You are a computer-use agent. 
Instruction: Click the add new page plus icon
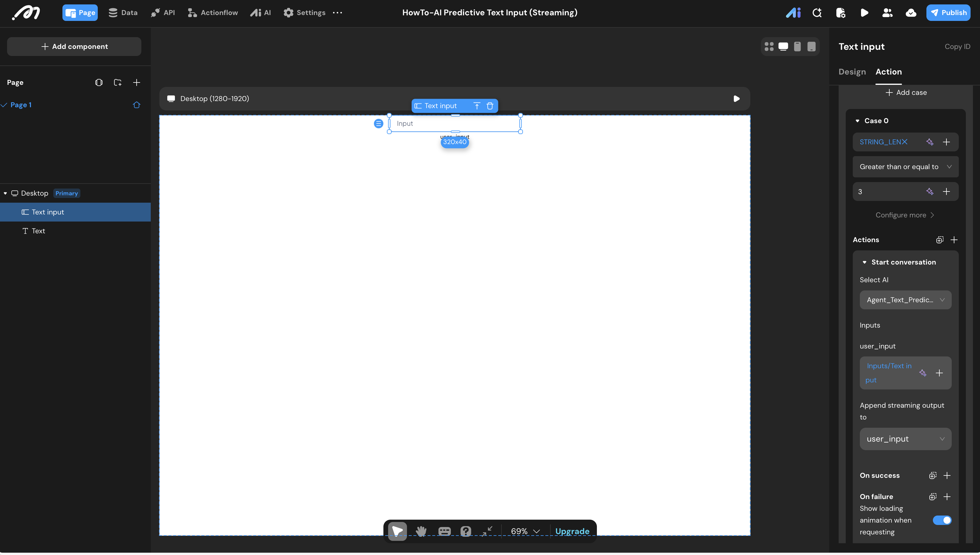coord(136,82)
